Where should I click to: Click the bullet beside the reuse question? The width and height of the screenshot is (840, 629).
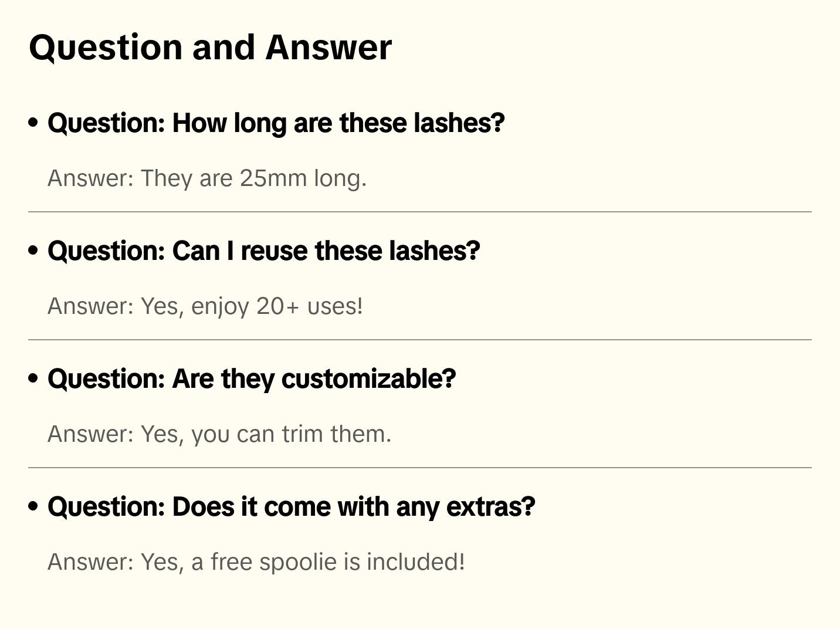pos(33,251)
